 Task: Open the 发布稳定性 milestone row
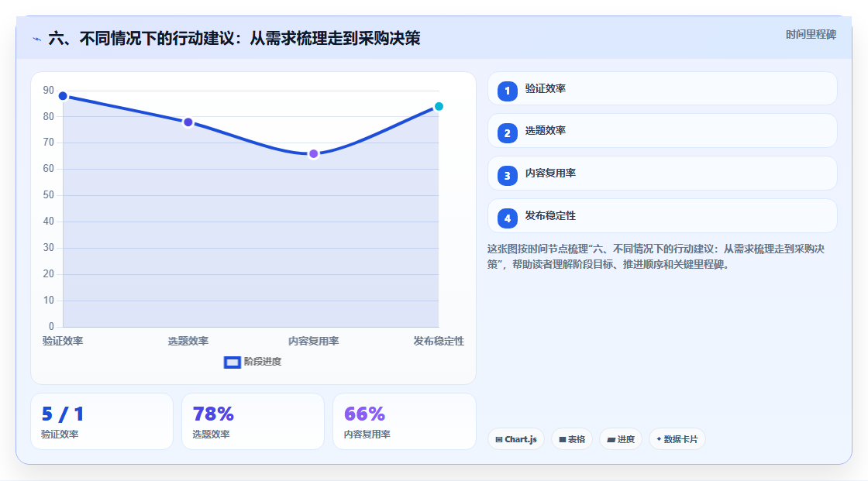(662, 216)
